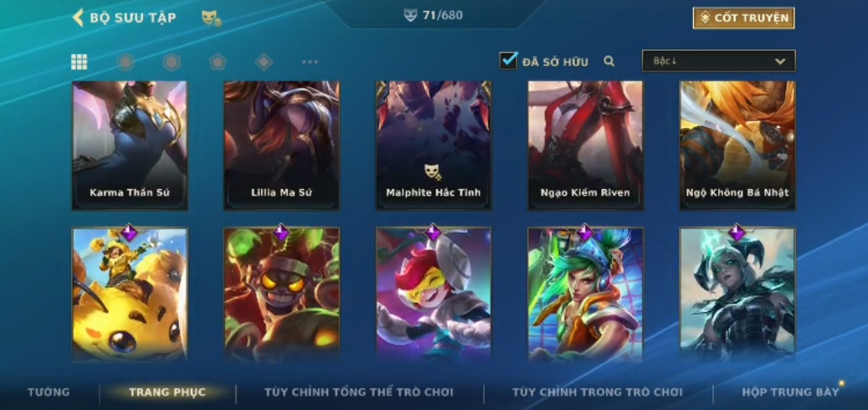Screen dimensions: 868x410
Task: Open the search magnifier icon
Action: coord(609,61)
